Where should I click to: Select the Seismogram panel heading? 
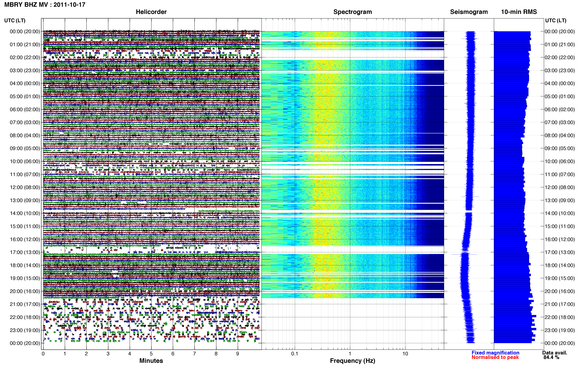469,12
